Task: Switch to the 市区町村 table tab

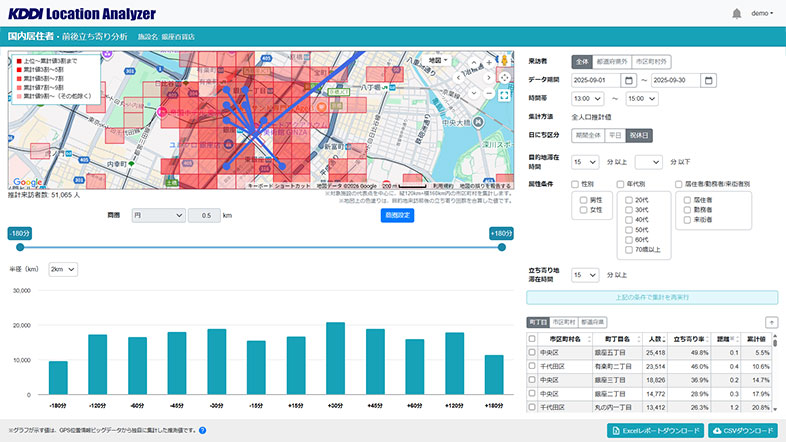Action: (x=566, y=322)
